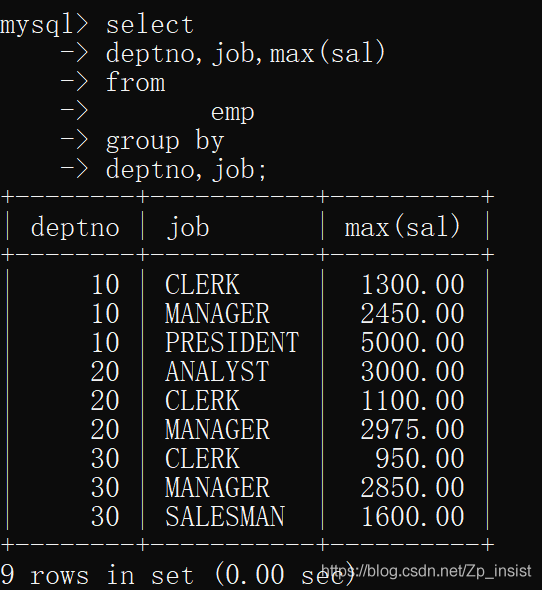This screenshot has width=542, height=590.
Task: Click the 'from' keyword
Action: (136, 82)
